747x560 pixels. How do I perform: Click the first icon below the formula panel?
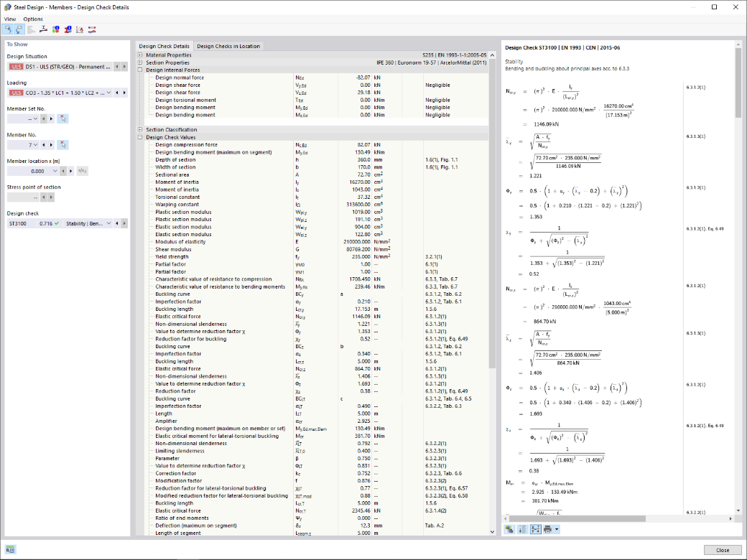pyautogui.click(x=509, y=529)
